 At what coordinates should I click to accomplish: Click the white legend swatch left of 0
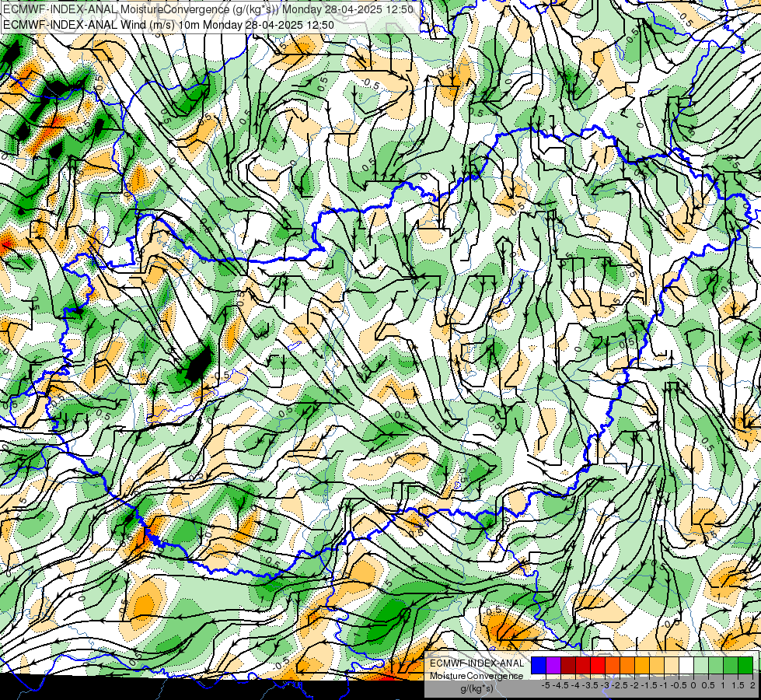point(686,666)
